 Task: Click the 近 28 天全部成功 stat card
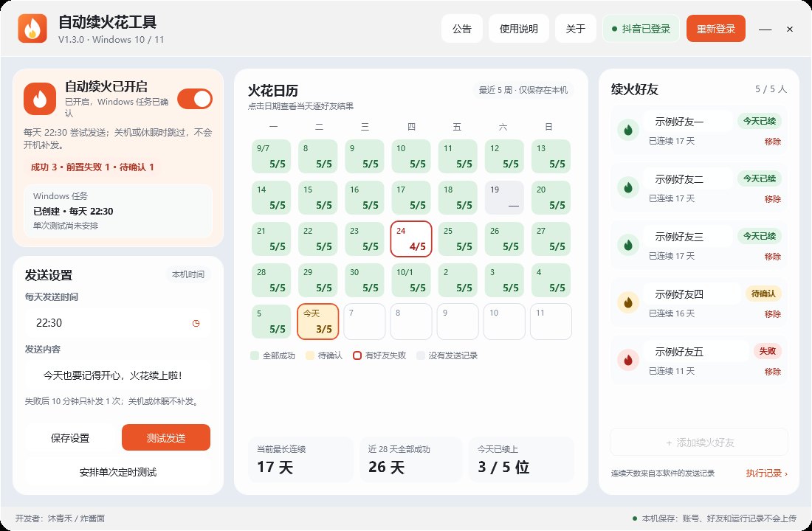[x=412, y=459]
